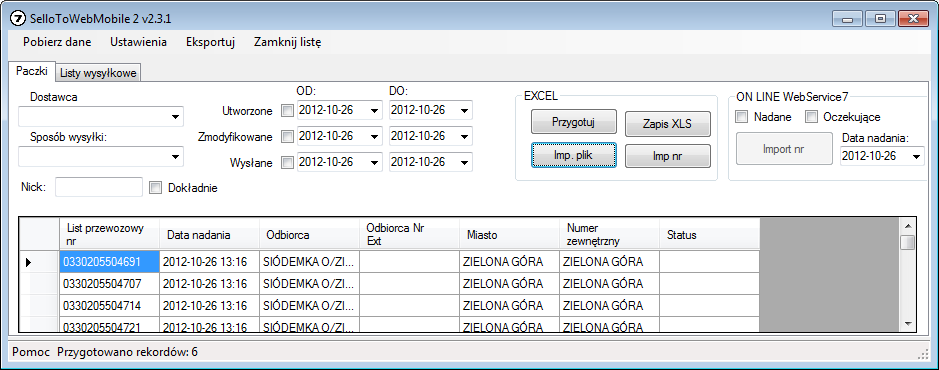This screenshot has width=939, height=370.
Task: Click the Zamknij listę menu item
Action: pyautogui.click(x=287, y=42)
